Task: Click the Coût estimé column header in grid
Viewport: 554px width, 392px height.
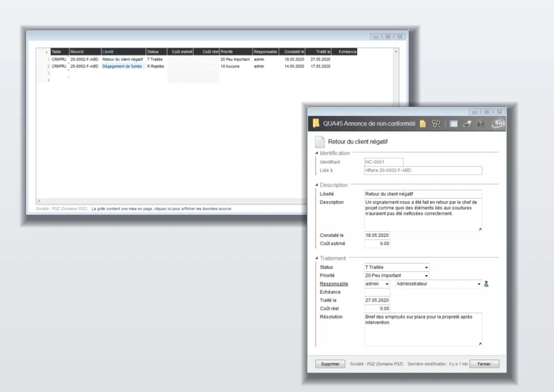Action: pos(180,51)
